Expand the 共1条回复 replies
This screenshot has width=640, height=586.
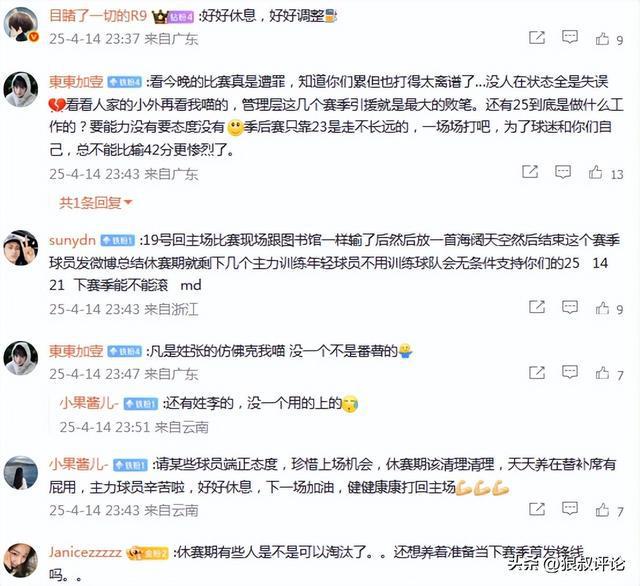coord(96,202)
